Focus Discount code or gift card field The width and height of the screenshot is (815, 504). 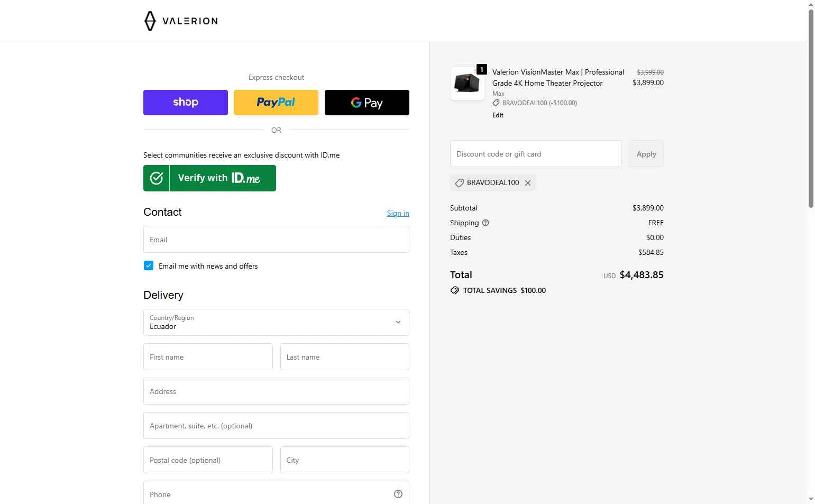pos(536,154)
